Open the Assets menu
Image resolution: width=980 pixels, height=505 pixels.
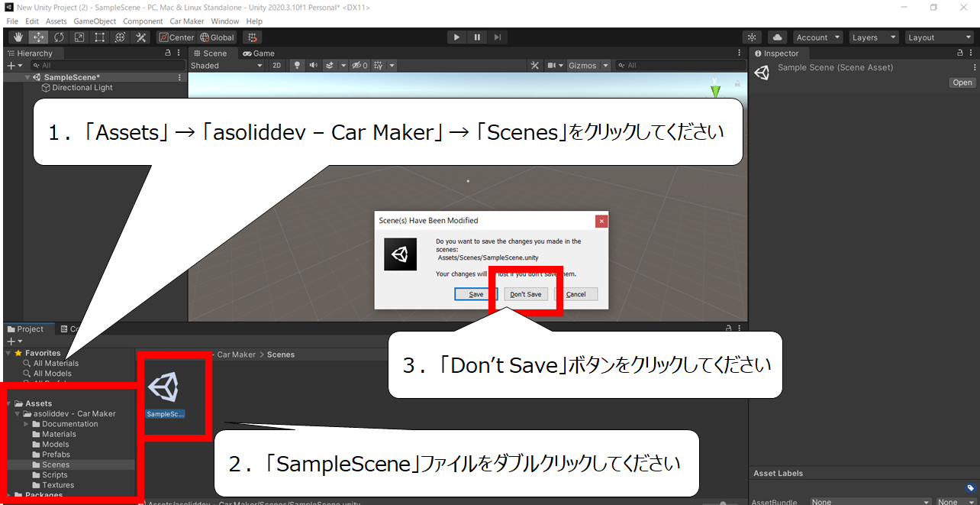(56, 21)
